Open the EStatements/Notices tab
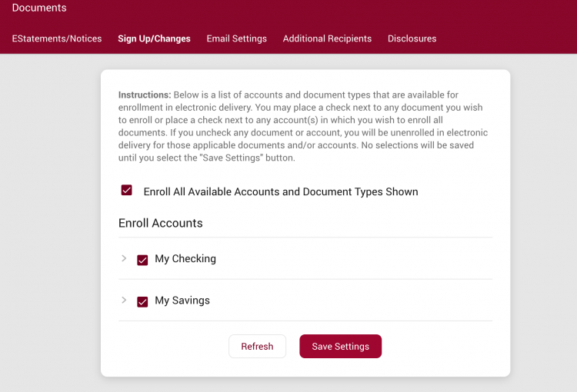 [x=57, y=38]
